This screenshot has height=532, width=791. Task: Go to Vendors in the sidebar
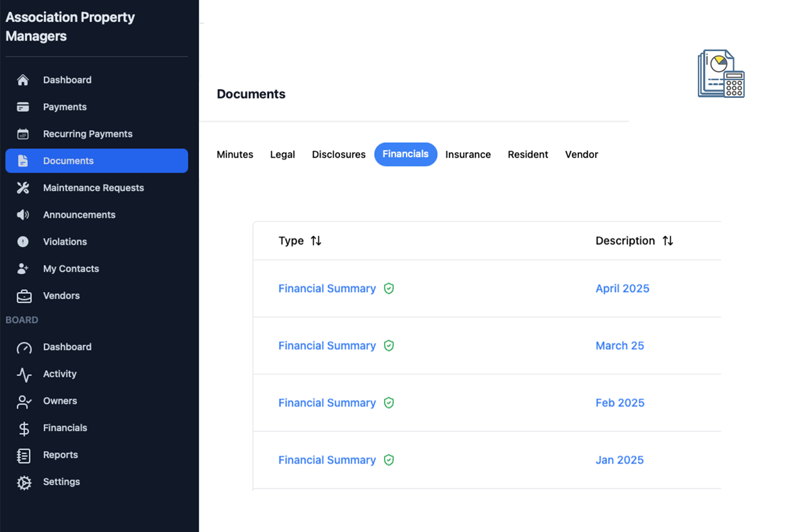(x=96, y=296)
